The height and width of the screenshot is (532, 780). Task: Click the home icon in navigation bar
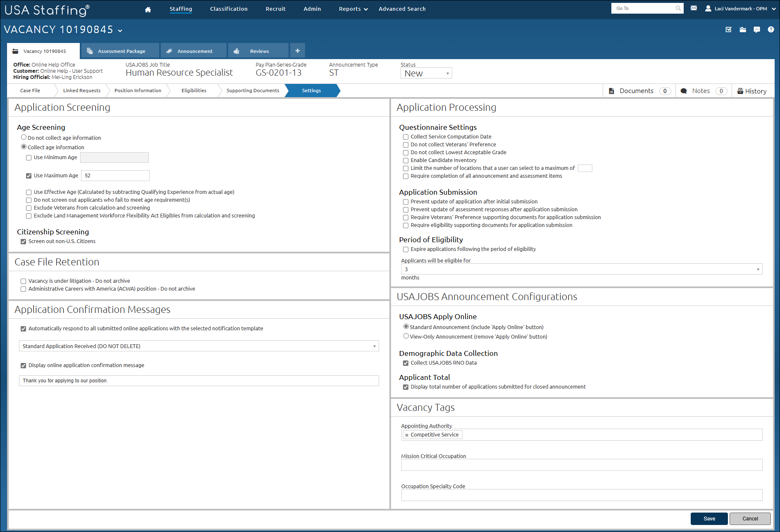pyautogui.click(x=148, y=9)
